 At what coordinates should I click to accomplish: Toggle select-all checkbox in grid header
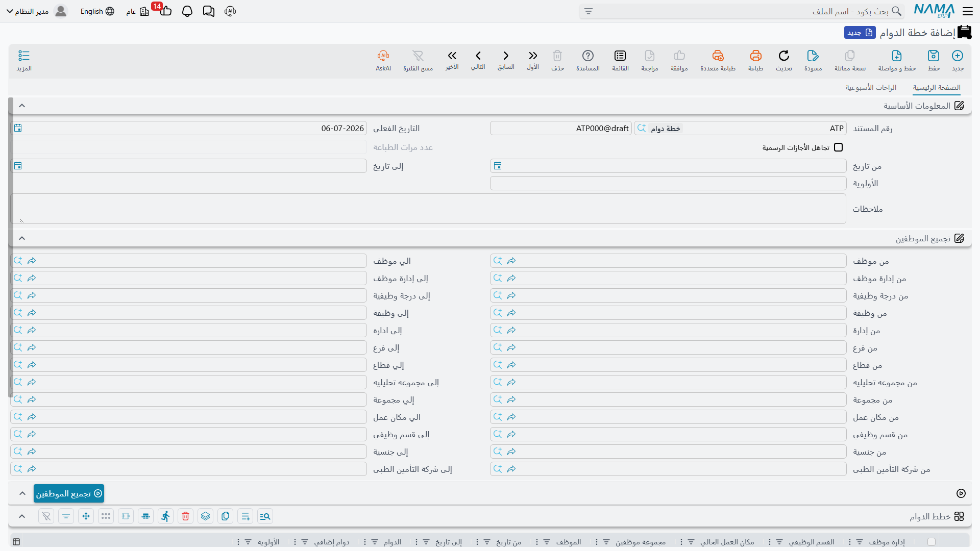932,542
